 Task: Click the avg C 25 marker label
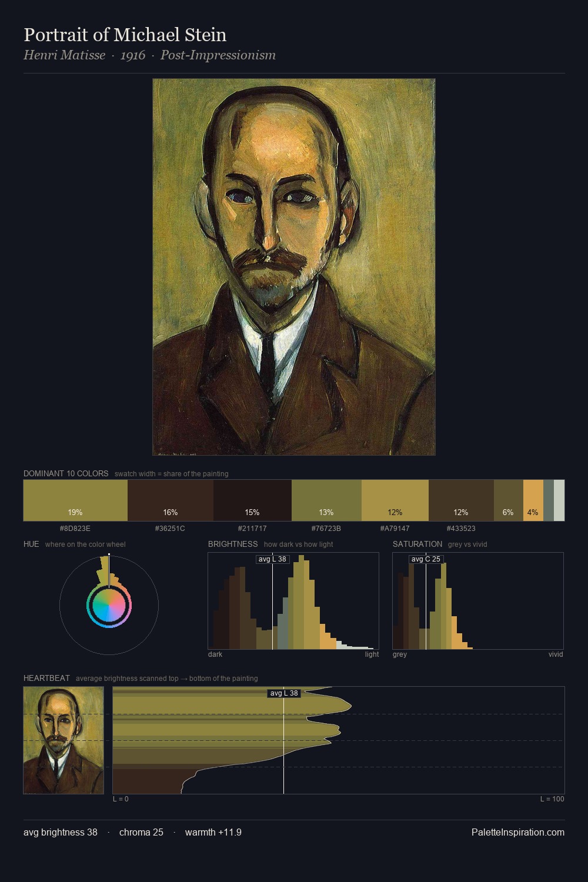426,559
